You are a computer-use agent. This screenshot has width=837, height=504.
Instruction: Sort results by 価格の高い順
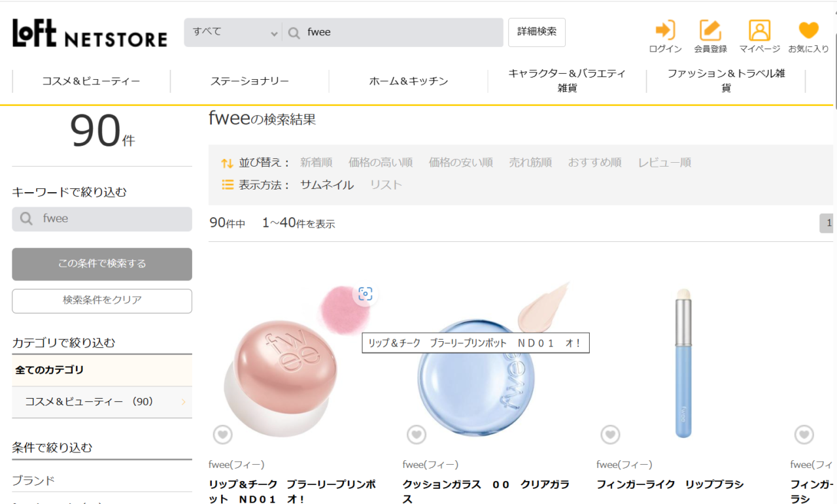381,162
